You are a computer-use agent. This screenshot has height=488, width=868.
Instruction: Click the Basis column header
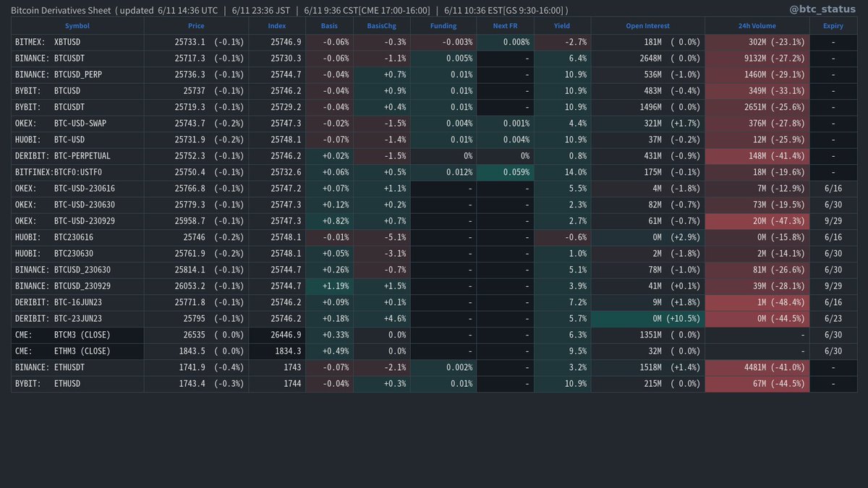pos(329,26)
